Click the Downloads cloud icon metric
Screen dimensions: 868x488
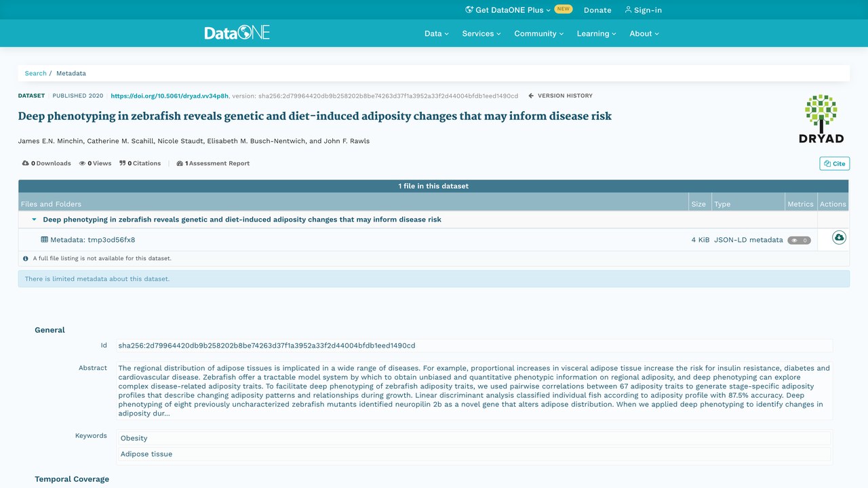(x=26, y=163)
